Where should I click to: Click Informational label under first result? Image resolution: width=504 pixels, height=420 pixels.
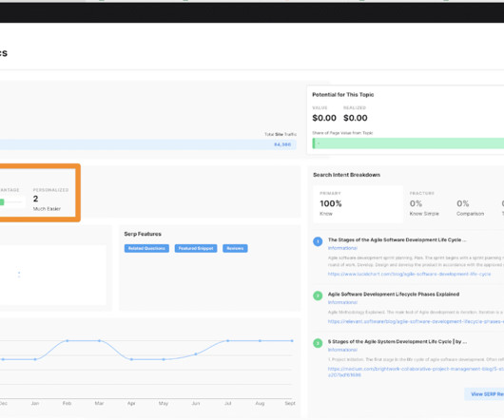(x=342, y=248)
